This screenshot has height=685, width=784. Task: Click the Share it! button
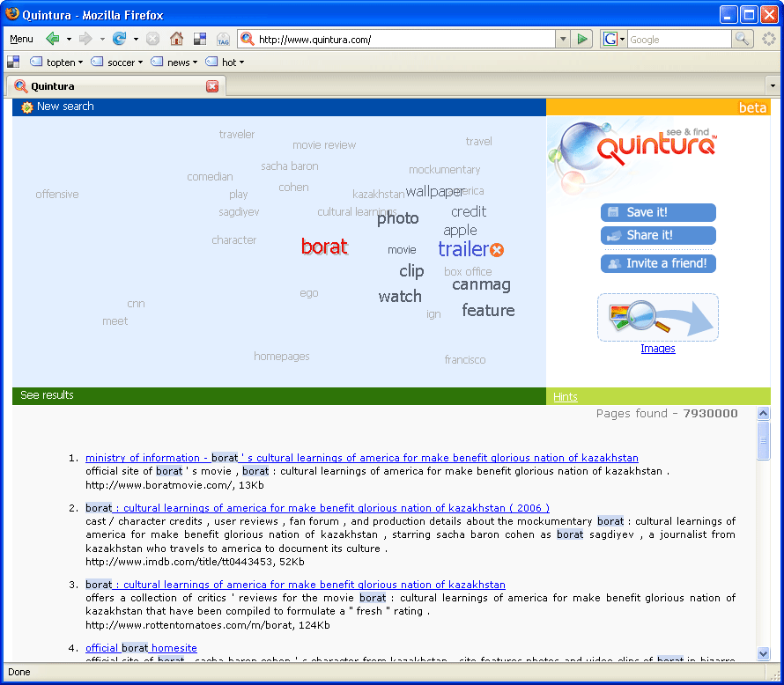pyautogui.click(x=658, y=235)
